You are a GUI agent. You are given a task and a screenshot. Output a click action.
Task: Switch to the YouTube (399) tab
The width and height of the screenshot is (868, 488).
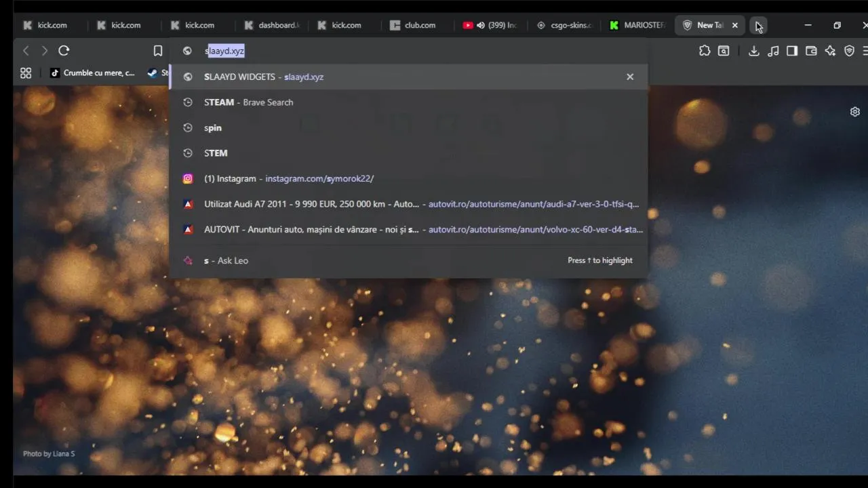(491, 25)
